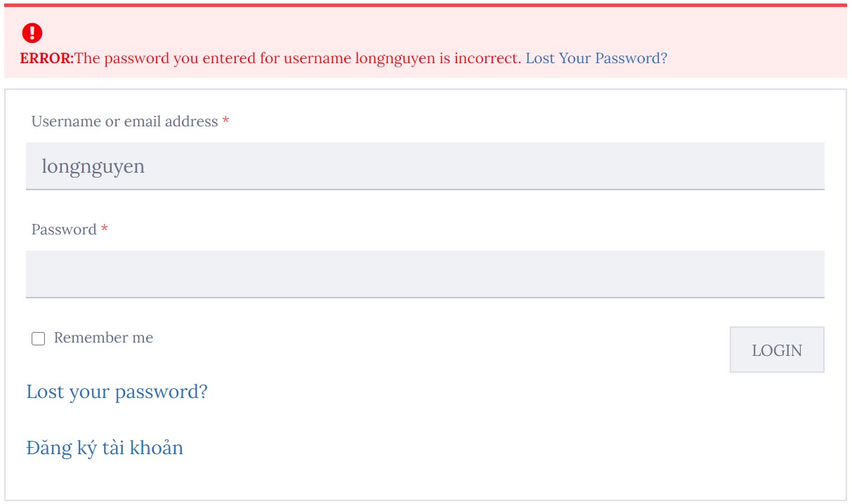This screenshot has height=504, width=852.
Task: Click the Password field label
Action: [64, 230]
